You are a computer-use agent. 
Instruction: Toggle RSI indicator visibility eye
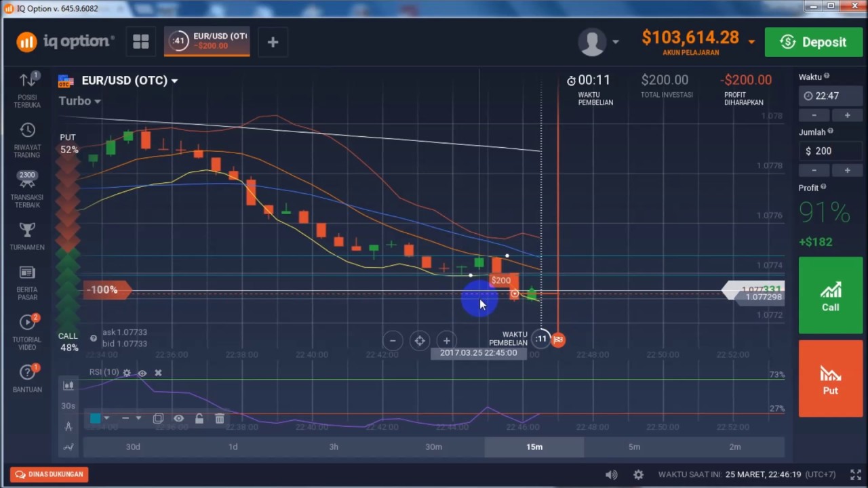tap(142, 373)
